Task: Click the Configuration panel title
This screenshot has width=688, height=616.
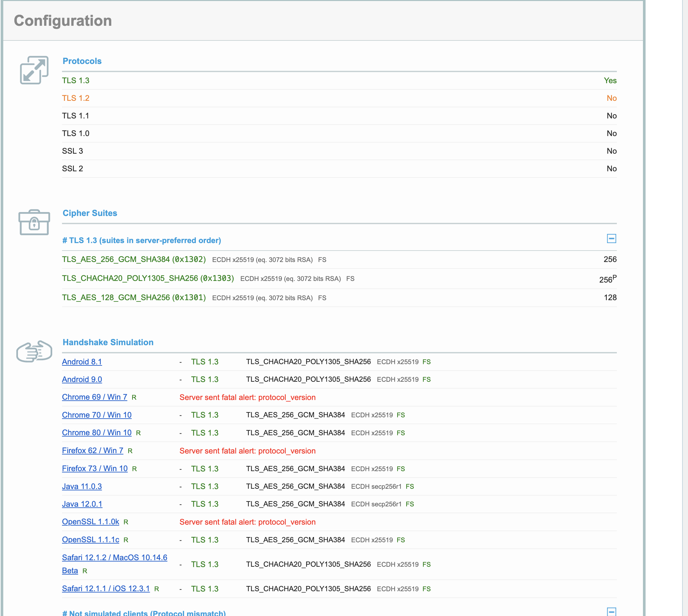Action: [63, 21]
